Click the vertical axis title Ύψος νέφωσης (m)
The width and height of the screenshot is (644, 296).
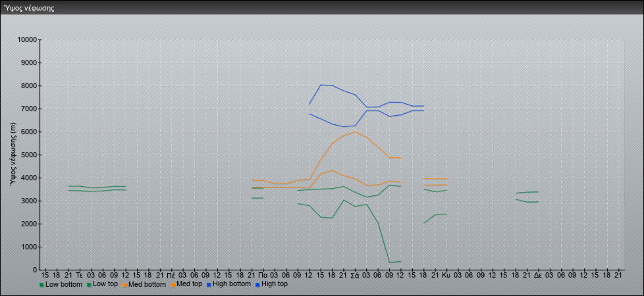pyautogui.click(x=14, y=155)
